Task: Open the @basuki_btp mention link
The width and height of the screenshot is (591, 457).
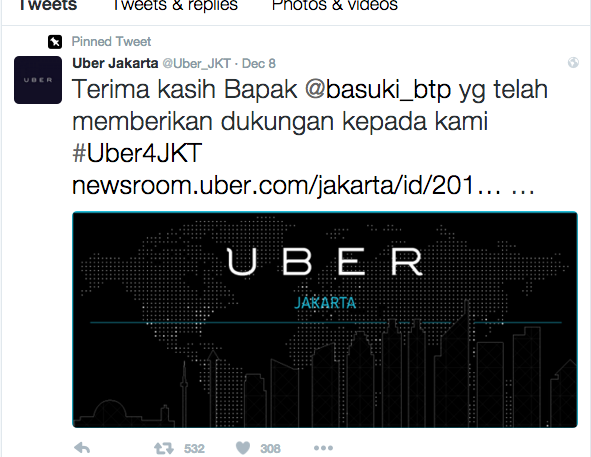Action: pos(378,90)
